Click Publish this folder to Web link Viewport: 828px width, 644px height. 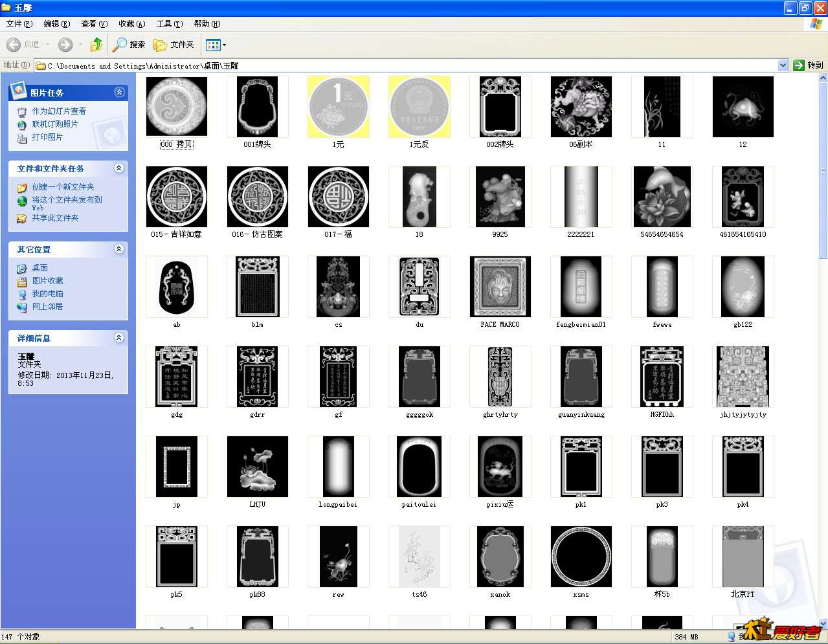tap(67, 203)
